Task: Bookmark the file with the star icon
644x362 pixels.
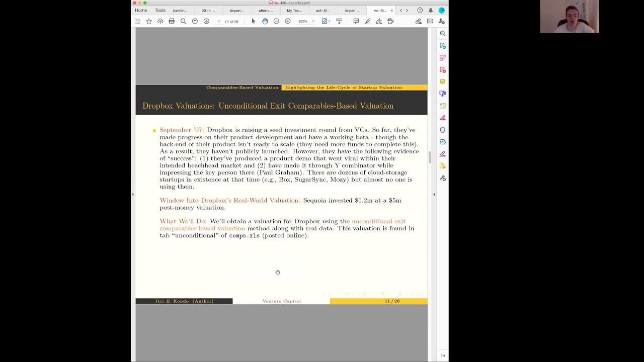Action: tap(149, 21)
